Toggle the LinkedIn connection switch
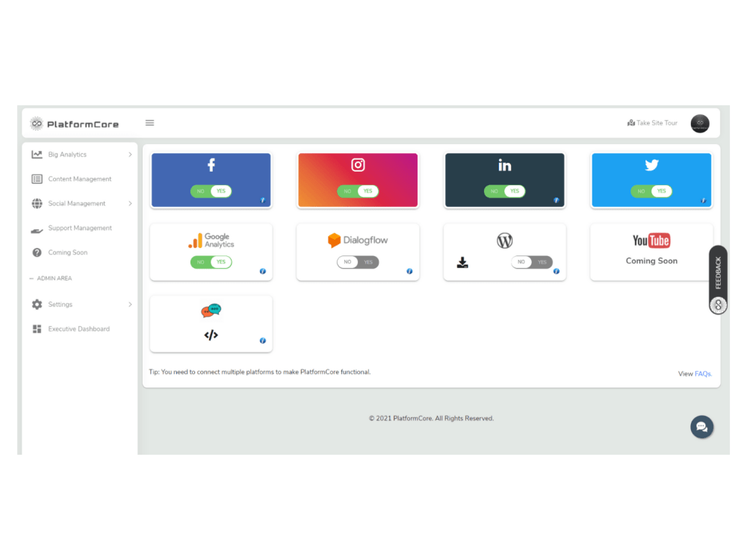The width and height of the screenshot is (747, 560). (504, 191)
